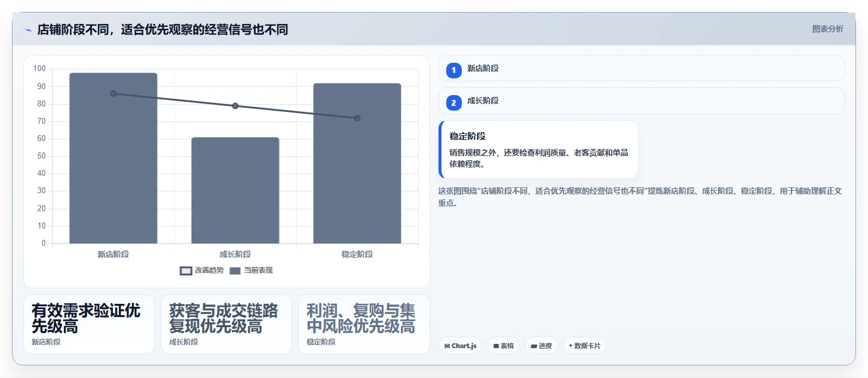
Task: Click 稳定阶段 caption under third data card
Action: coord(321,342)
